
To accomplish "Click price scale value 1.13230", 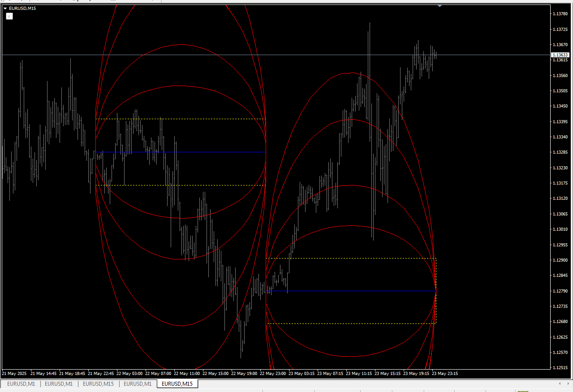I will (560, 168).
